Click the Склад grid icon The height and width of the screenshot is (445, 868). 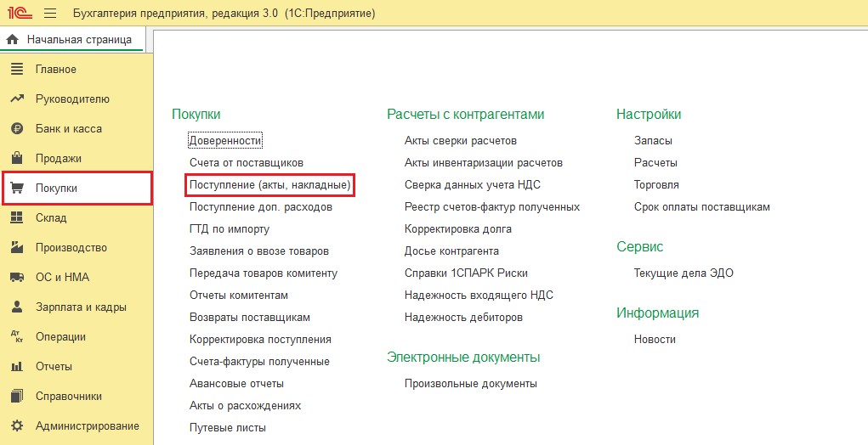[x=17, y=217]
